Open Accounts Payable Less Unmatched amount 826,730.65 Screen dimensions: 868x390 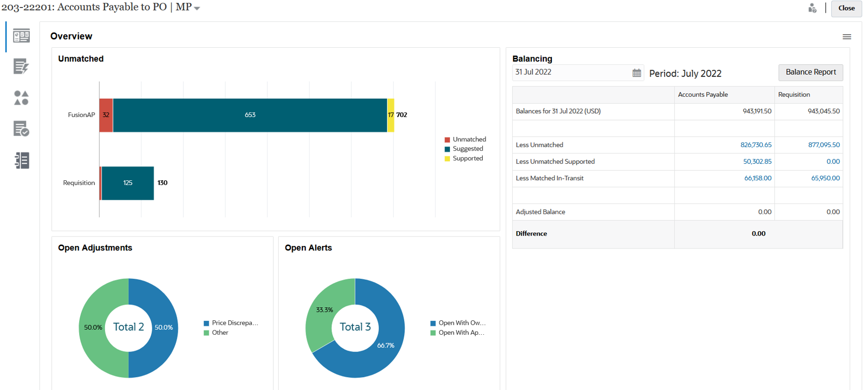point(756,145)
